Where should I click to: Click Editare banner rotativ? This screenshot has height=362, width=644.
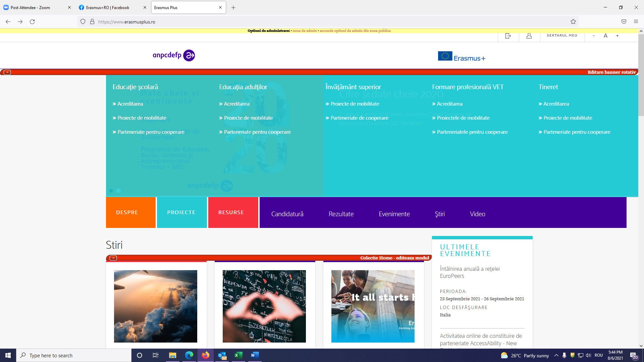point(611,72)
